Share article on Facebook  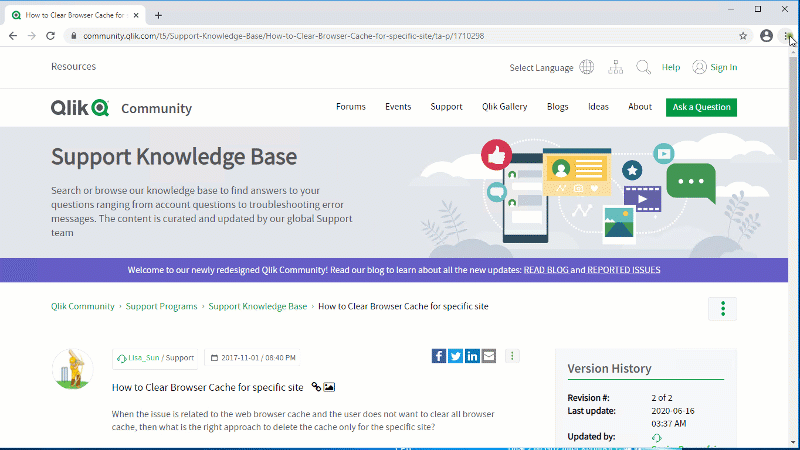439,356
